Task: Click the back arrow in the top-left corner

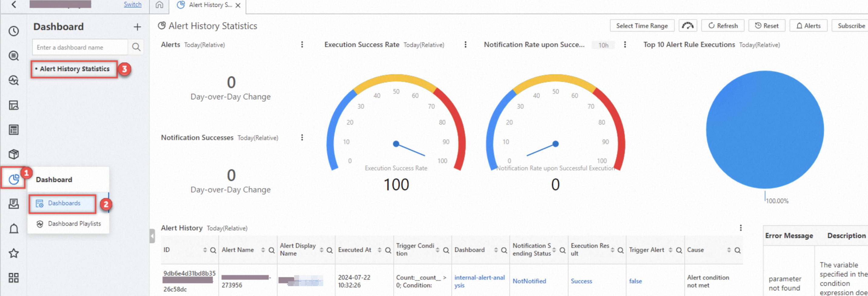Action: click(14, 5)
